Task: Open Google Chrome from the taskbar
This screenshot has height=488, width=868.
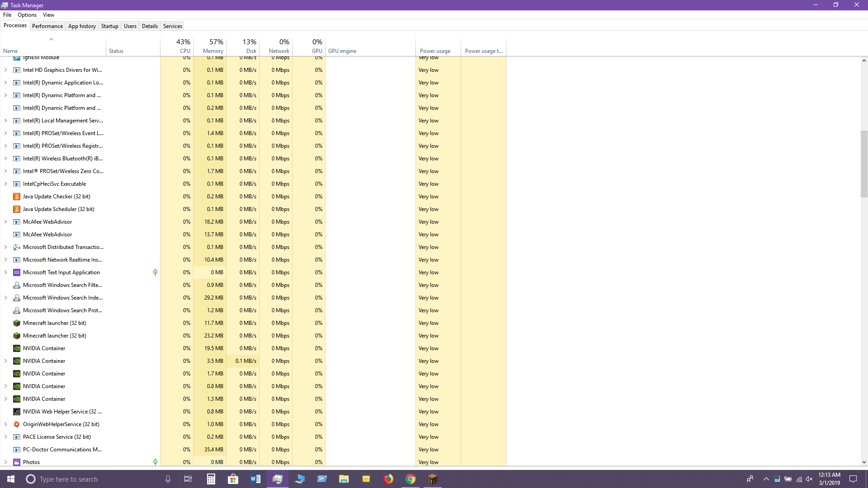Action: click(410, 479)
